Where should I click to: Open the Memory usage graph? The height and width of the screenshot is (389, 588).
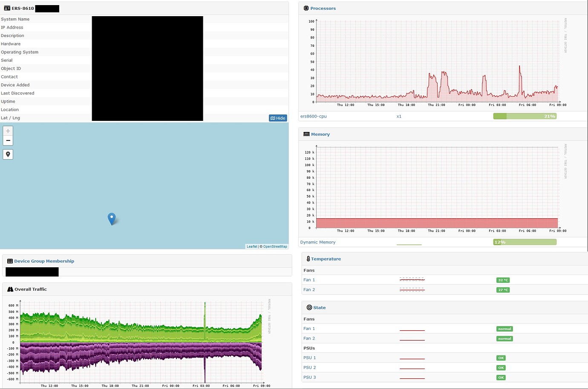[x=435, y=188]
